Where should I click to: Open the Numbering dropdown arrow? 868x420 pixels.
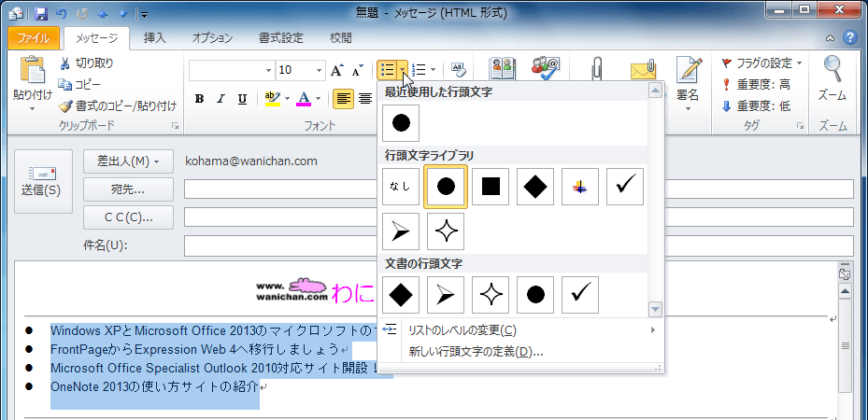(x=433, y=70)
